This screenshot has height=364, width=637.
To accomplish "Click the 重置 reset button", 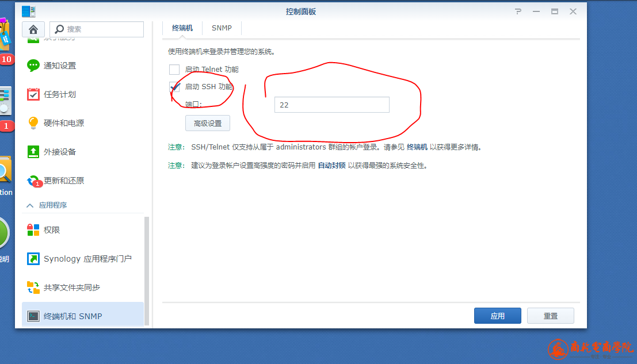I will point(551,316).
